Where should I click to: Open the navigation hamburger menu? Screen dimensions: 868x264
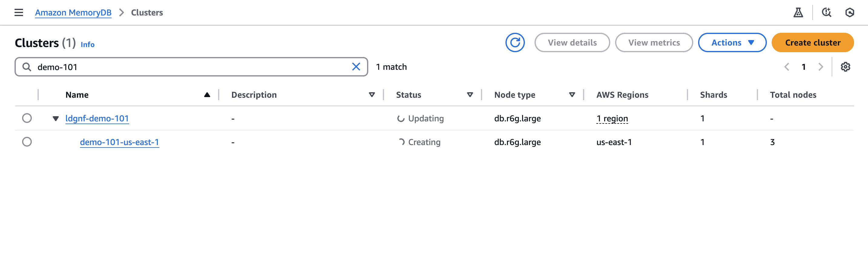pos(18,12)
